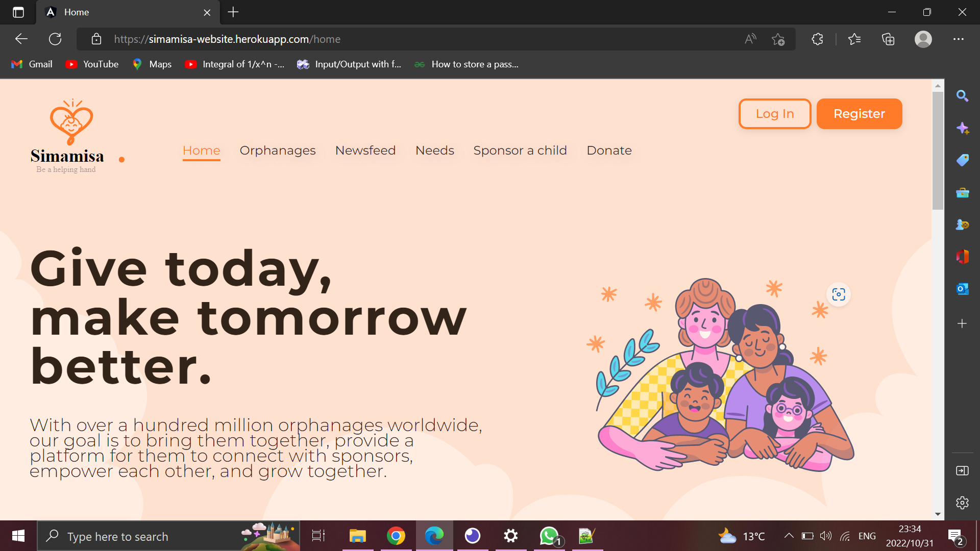
Task: Open the sidebar panel toggle
Action: point(963,470)
